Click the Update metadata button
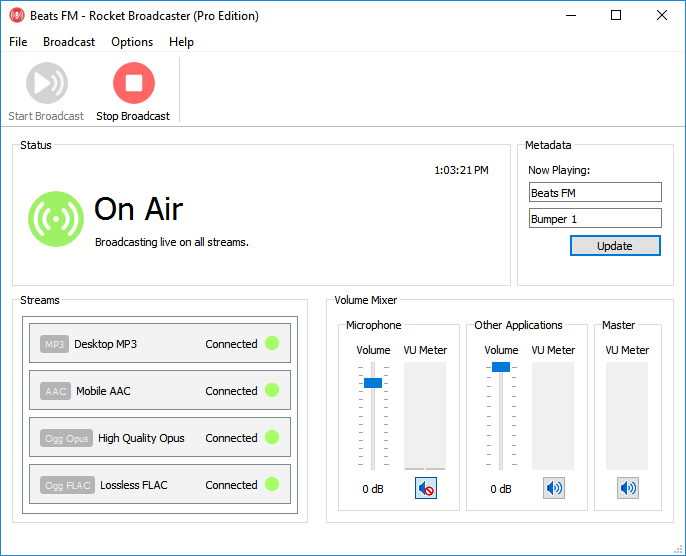The height and width of the screenshot is (556, 686). click(x=615, y=246)
